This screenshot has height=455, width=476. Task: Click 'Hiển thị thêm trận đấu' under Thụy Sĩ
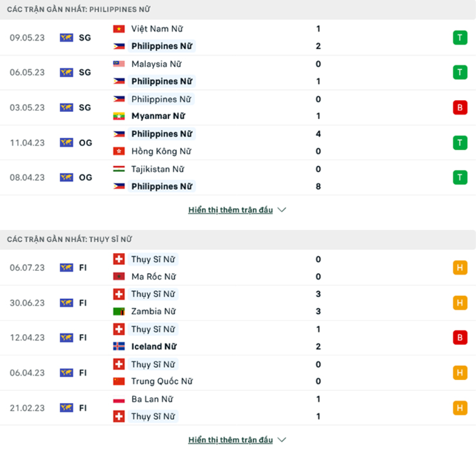(x=230, y=440)
